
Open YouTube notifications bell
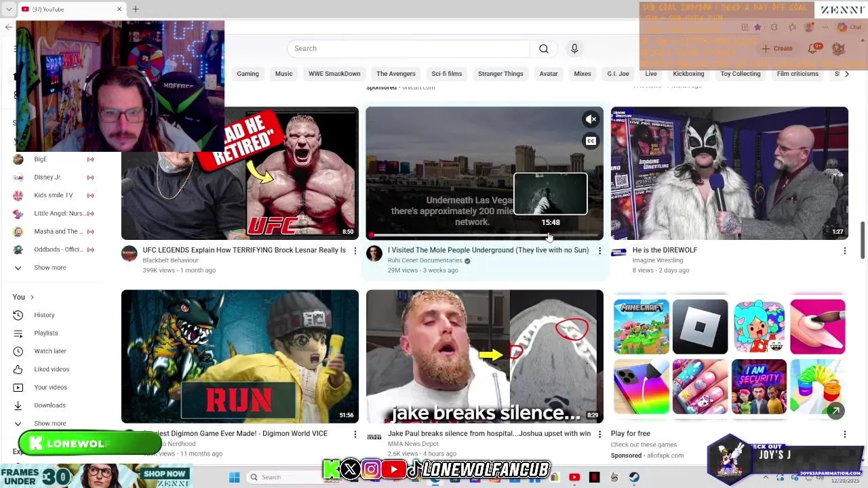pyautogui.click(x=813, y=49)
